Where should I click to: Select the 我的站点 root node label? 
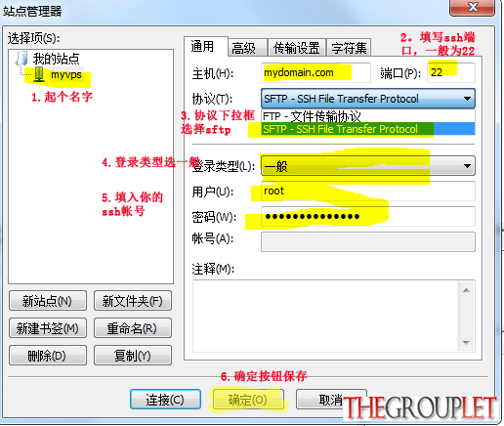point(56,59)
